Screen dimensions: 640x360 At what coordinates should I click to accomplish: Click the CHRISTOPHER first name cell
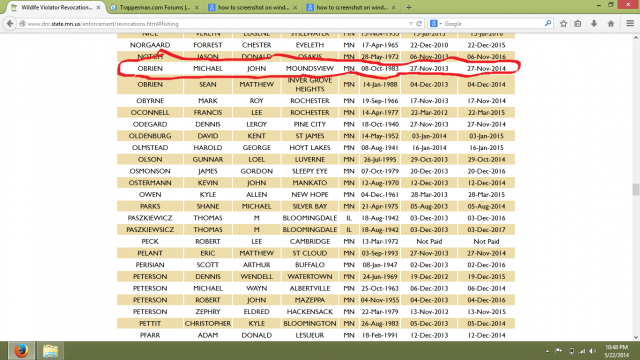pyautogui.click(x=208, y=323)
